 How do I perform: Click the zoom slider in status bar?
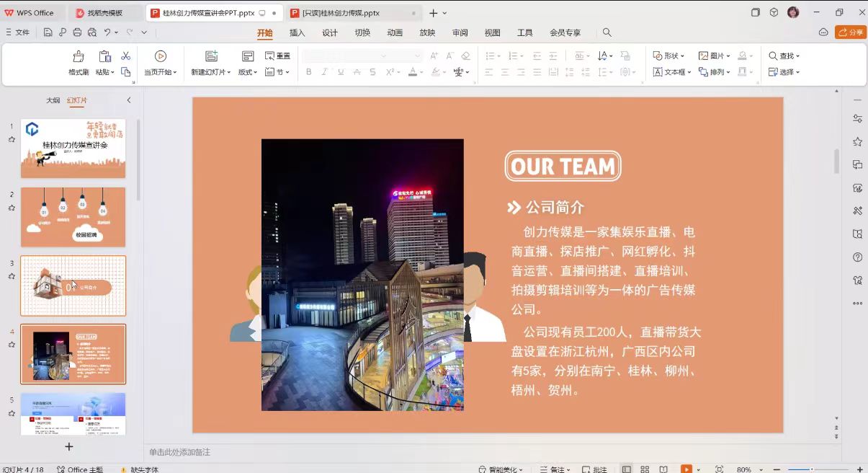(812, 469)
